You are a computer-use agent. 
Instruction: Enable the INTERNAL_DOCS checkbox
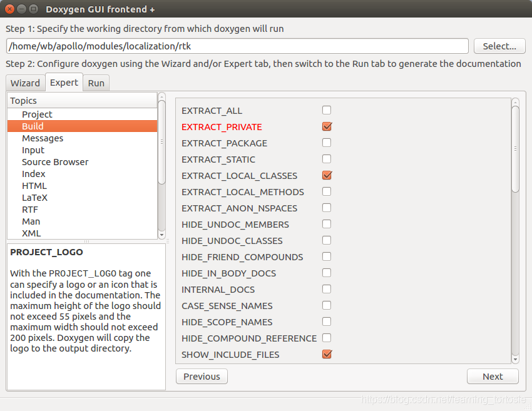pyautogui.click(x=327, y=289)
